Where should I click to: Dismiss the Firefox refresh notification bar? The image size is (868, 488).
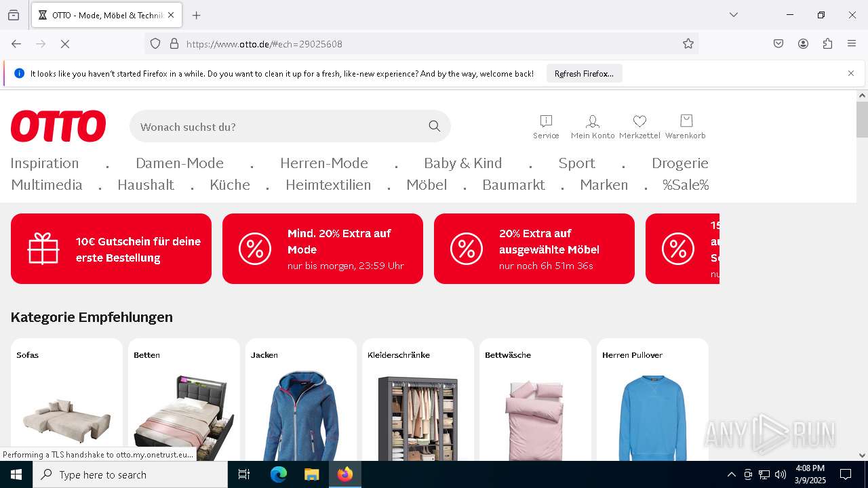851,73
